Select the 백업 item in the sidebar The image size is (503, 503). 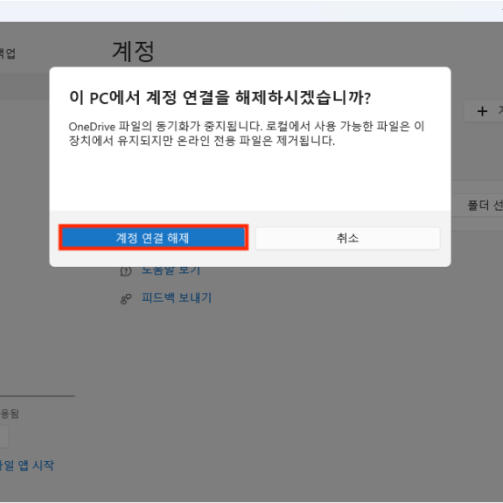click(x=7, y=53)
